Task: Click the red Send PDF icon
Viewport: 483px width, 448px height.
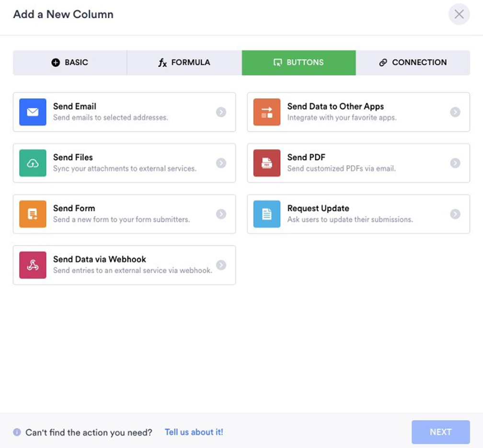Action: click(266, 163)
